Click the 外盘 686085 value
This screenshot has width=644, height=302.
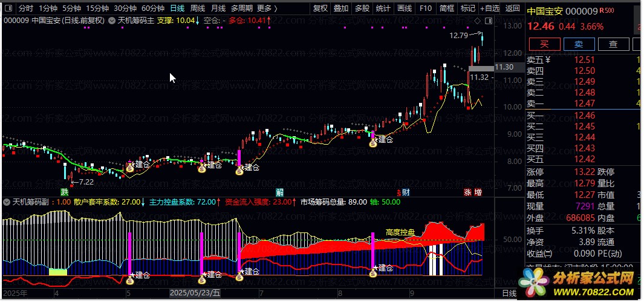point(581,218)
